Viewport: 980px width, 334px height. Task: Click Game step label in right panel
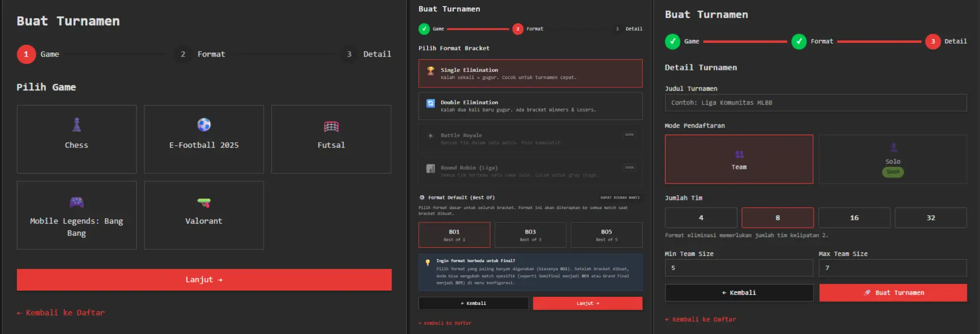click(692, 41)
